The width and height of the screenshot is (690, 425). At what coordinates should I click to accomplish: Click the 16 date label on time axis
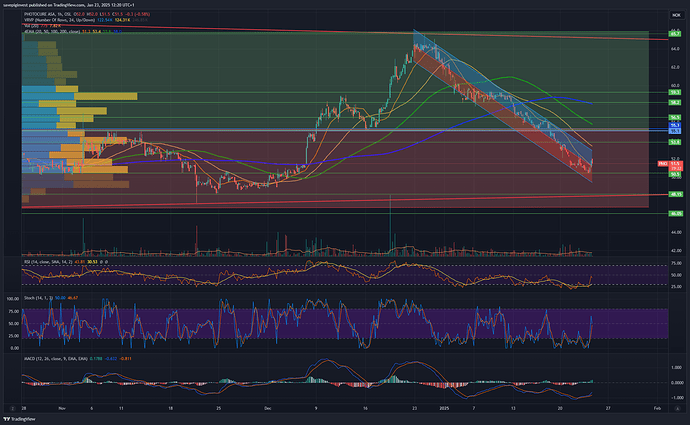tap(365, 408)
